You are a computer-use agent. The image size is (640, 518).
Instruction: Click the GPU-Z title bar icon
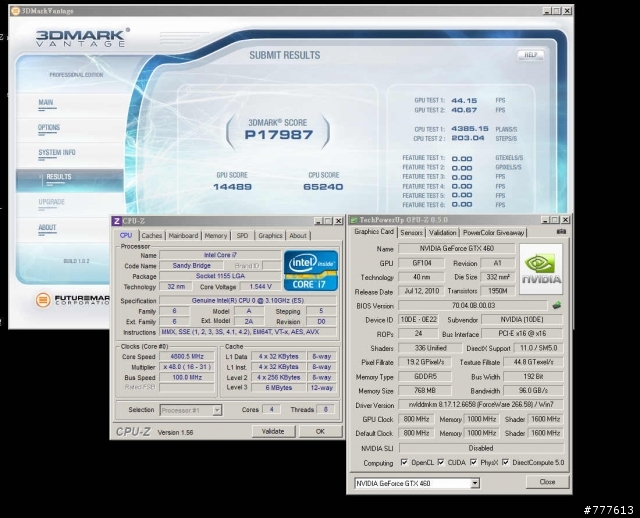(354, 220)
